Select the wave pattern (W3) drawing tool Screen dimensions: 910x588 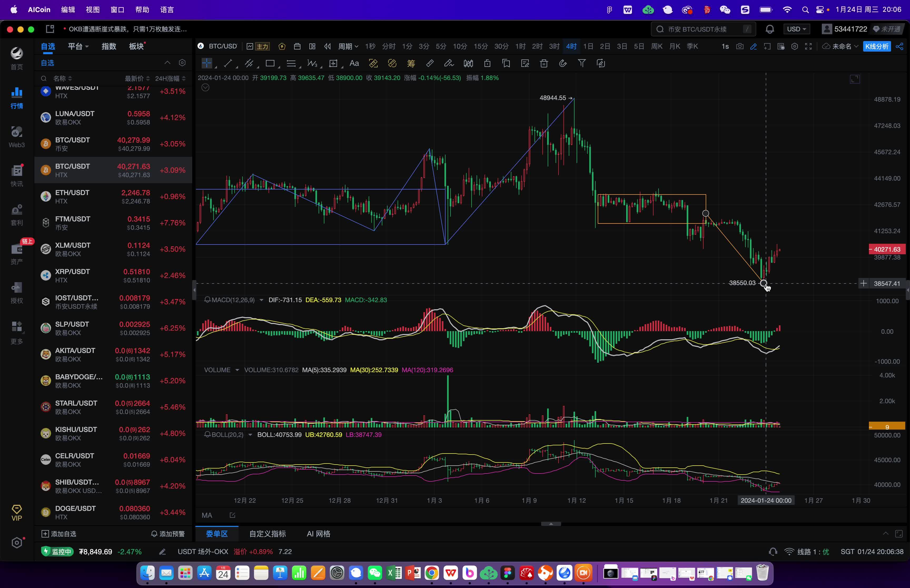click(x=312, y=63)
